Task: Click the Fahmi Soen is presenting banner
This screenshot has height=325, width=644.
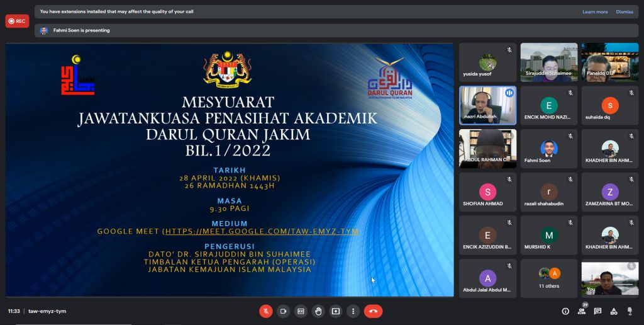Action: tap(336, 30)
